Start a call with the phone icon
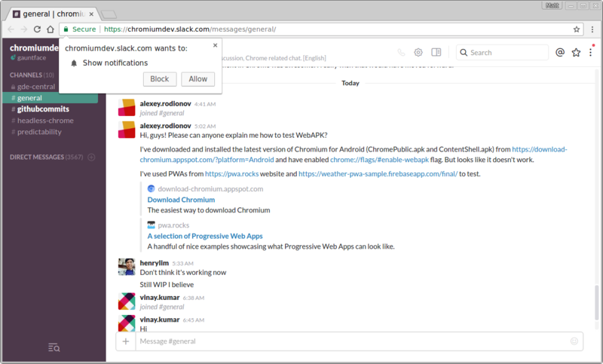Screen dimensions: 603x364 click(401, 53)
